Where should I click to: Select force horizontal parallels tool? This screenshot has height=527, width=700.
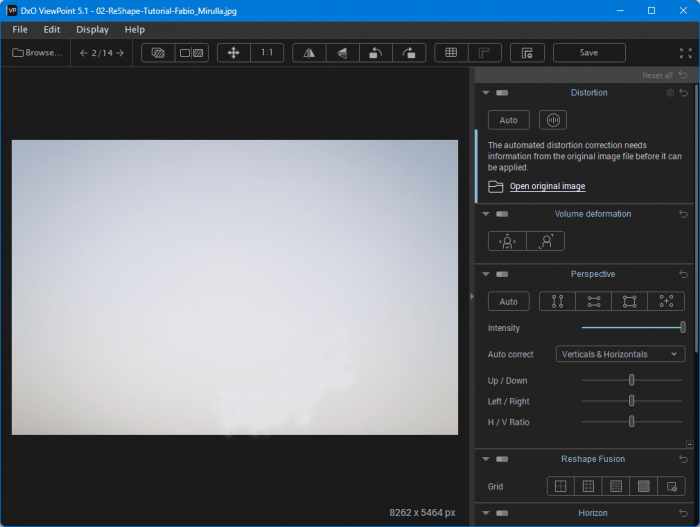pyautogui.click(x=594, y=301)
